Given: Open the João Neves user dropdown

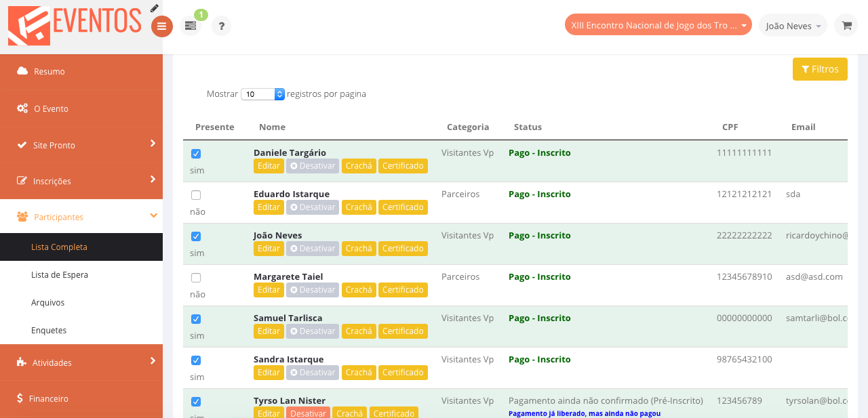Looking at the screenshot, I should pos(793,26).
